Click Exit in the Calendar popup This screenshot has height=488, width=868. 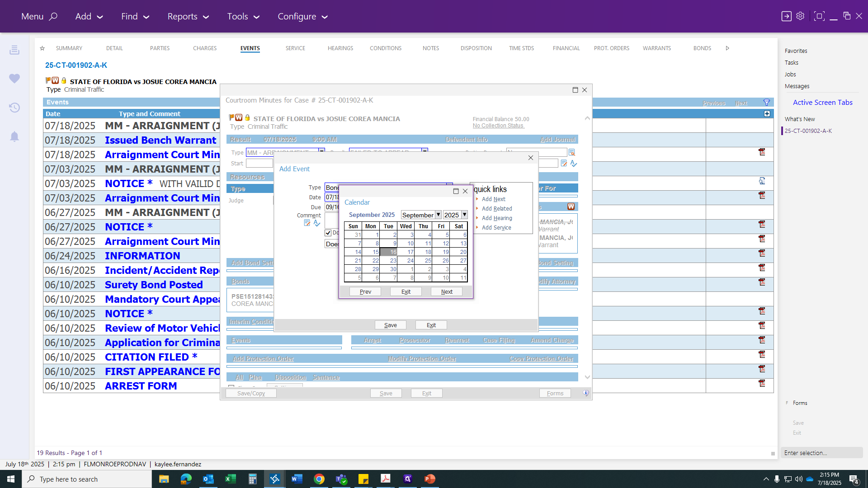406,292
